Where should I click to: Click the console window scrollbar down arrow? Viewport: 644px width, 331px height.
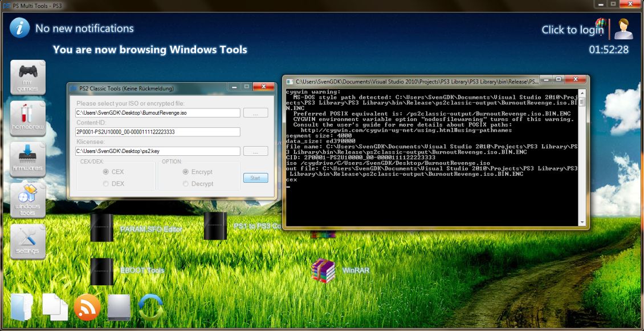pyautogui.click(x=582, y=223)
